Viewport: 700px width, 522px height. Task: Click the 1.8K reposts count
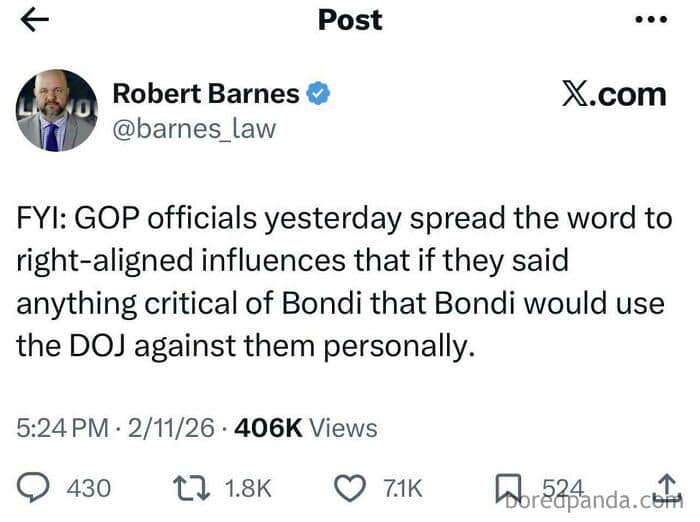248,488
